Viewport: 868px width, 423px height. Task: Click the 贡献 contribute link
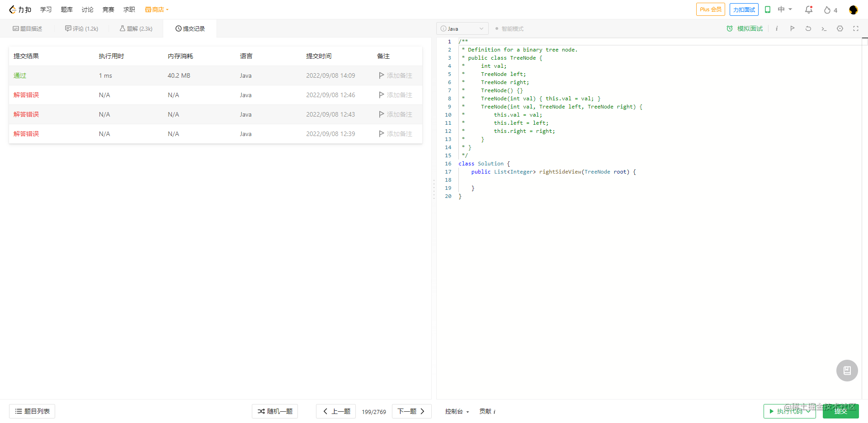[x=487, y=411]
